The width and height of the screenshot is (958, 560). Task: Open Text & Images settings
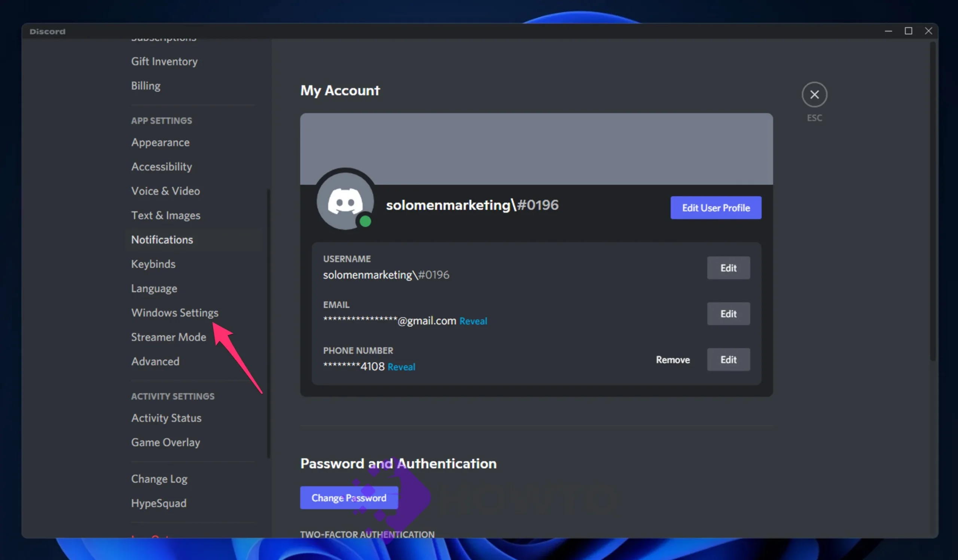165,215
